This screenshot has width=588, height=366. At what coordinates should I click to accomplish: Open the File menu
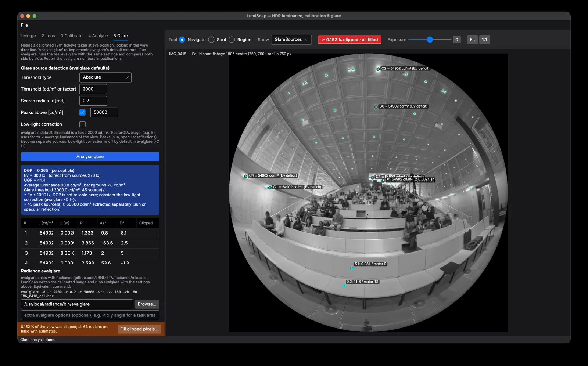[24, 25]
